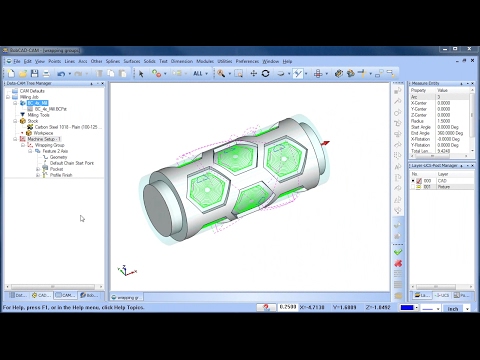
Task: Click the red stop icon in status bar
Action: tap(266, 307)
